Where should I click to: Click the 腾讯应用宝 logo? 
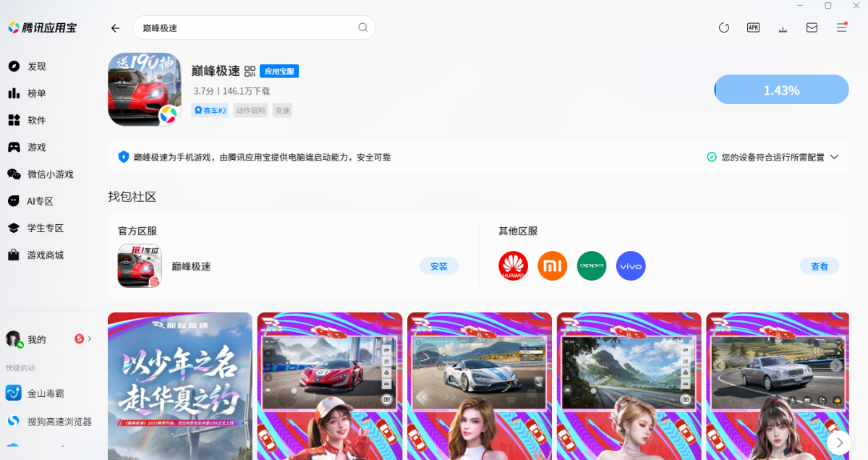42,28
